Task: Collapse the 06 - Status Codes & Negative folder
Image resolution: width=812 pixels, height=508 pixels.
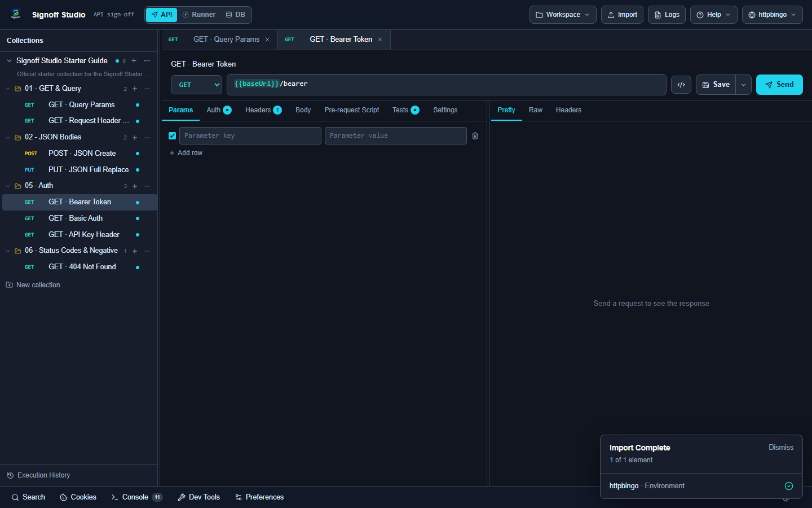Action: 8,251
